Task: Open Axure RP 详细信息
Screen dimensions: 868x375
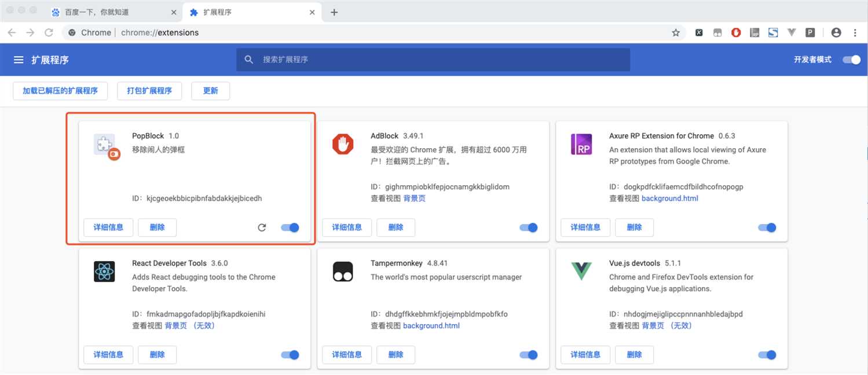Action: coord(585,227)
